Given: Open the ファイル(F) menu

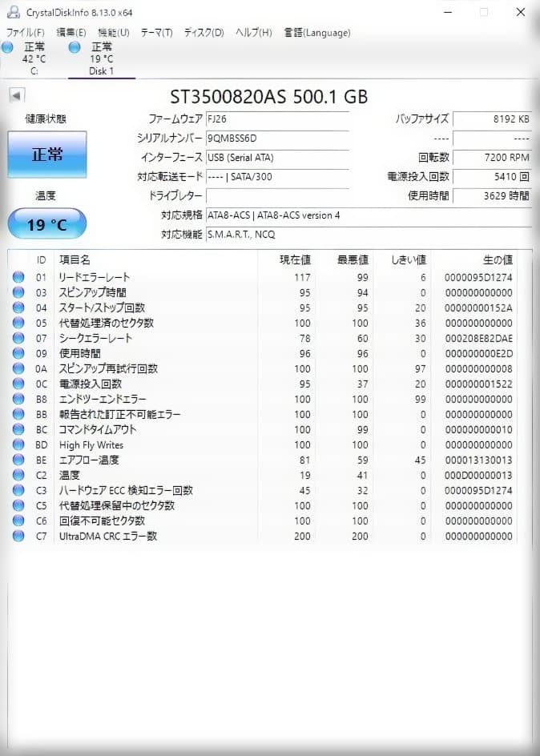Looking at the screenshot, I should (x=25, y=33).
